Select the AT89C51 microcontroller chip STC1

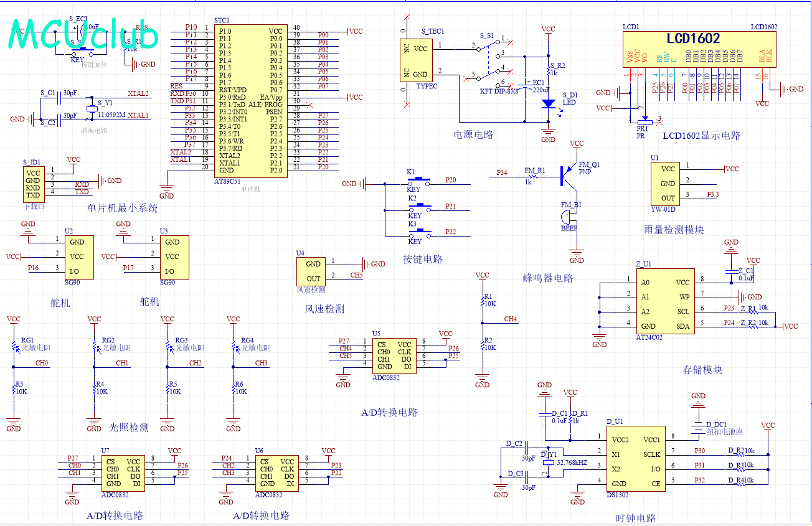click(x=251, y=101)
